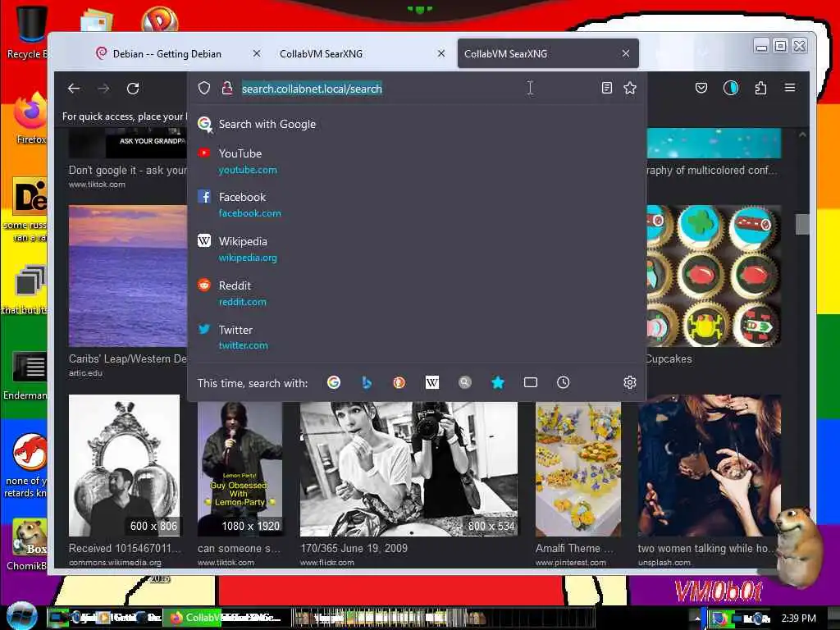This screenshot has width=840, height=630.
Task: Open the Caribs' Leap purple sea image
Action: [x=128, y=276]
